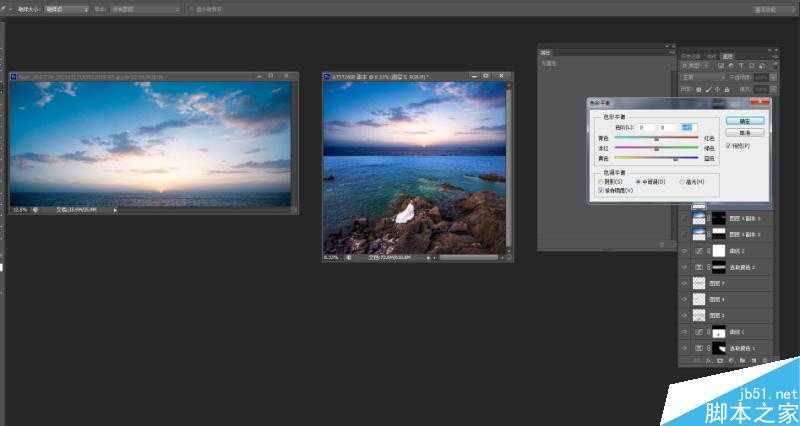Screen dimensions: 800x426
Task: Click 取消 button in Color Balance dialog
Action: click(x=744, y=132)
